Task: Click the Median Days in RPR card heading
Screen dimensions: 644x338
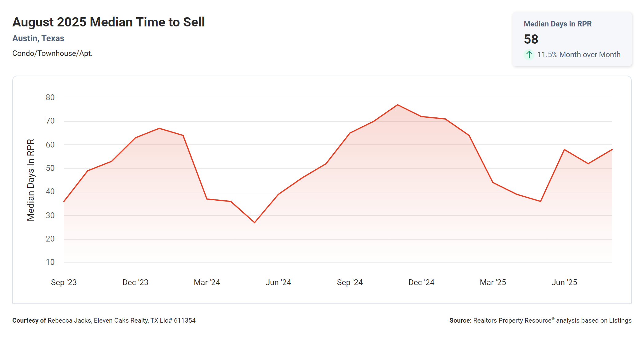Action: (x=557, y=24)
